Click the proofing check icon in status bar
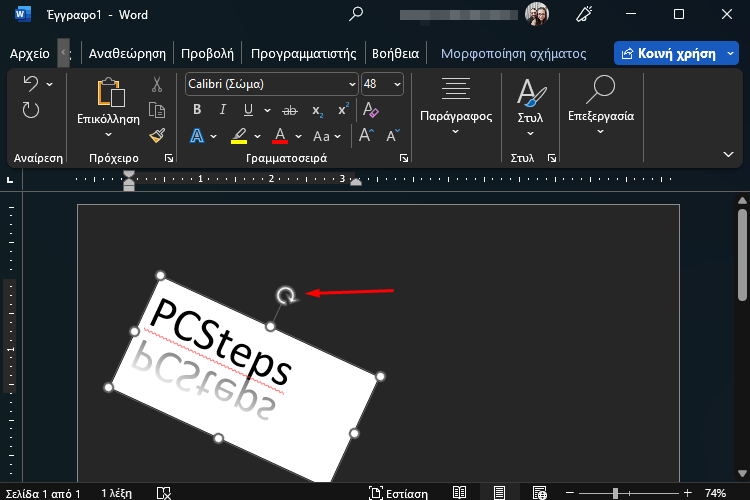750x500 pixels. click(164, 493)
